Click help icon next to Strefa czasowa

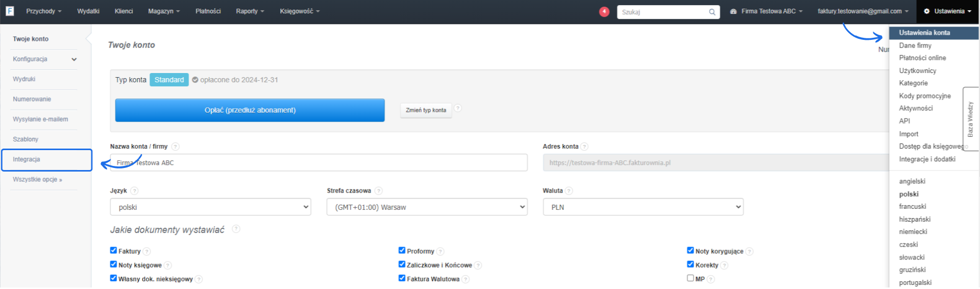click(x=378, y=191)
